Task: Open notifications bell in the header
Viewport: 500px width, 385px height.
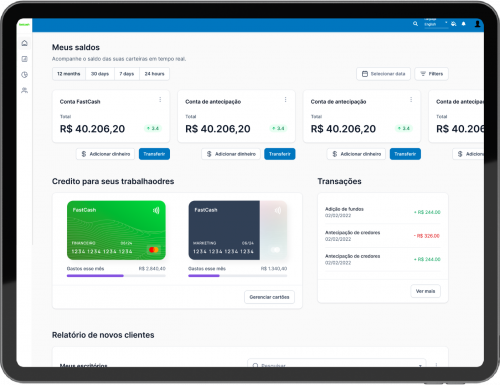Action: [x=464, y=24]
